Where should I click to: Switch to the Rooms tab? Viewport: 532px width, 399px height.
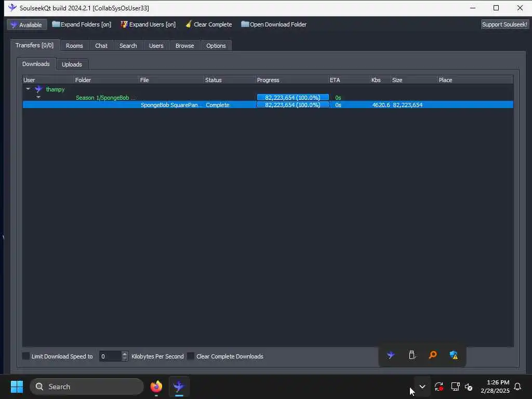pos(74,46)
